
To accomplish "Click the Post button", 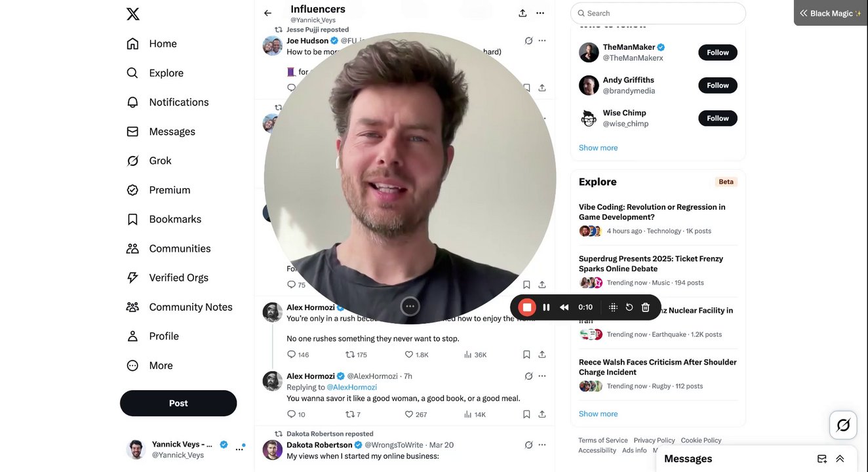I will pyautogui.click(x=178, y=403).
